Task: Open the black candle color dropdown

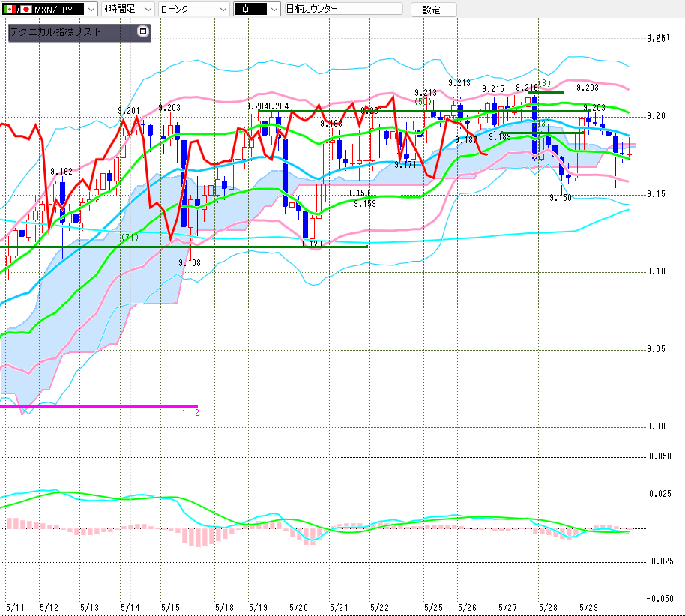Action: (257, 9)
